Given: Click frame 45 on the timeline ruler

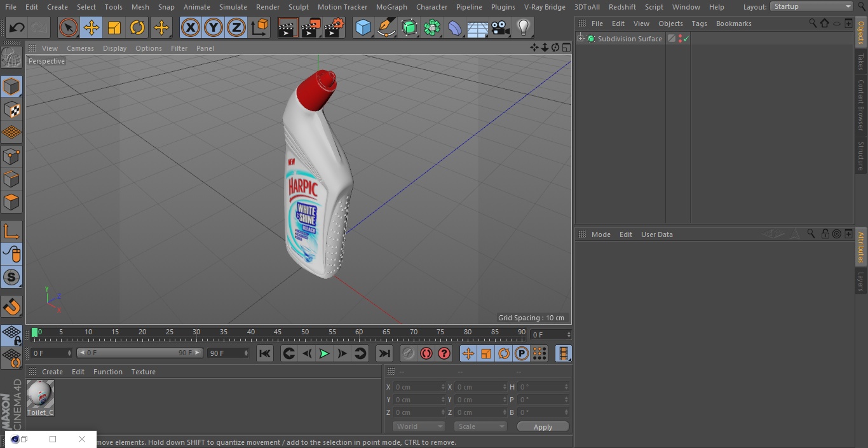Looking at the screenshot, I should 278,332.
